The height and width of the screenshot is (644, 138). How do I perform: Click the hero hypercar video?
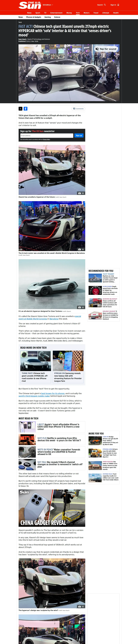click(x=69, y=73)
